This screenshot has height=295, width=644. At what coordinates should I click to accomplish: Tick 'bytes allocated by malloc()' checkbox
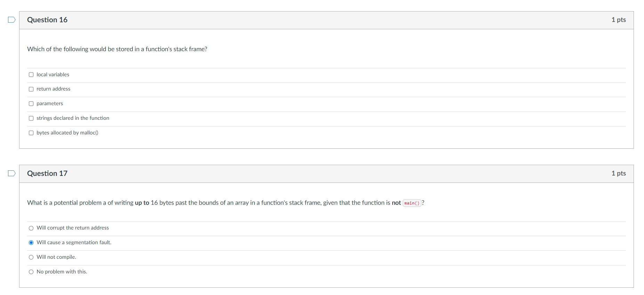(x=31, y=133)
